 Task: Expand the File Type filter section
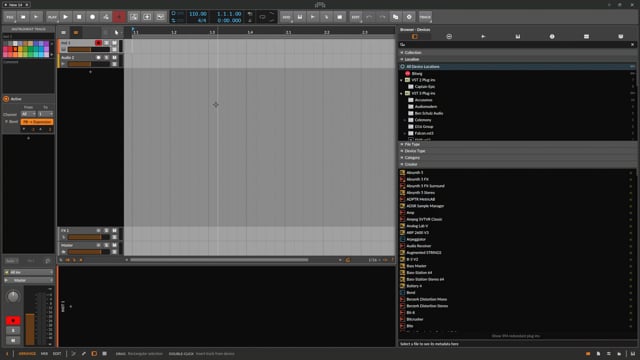[x=518, y=144]
